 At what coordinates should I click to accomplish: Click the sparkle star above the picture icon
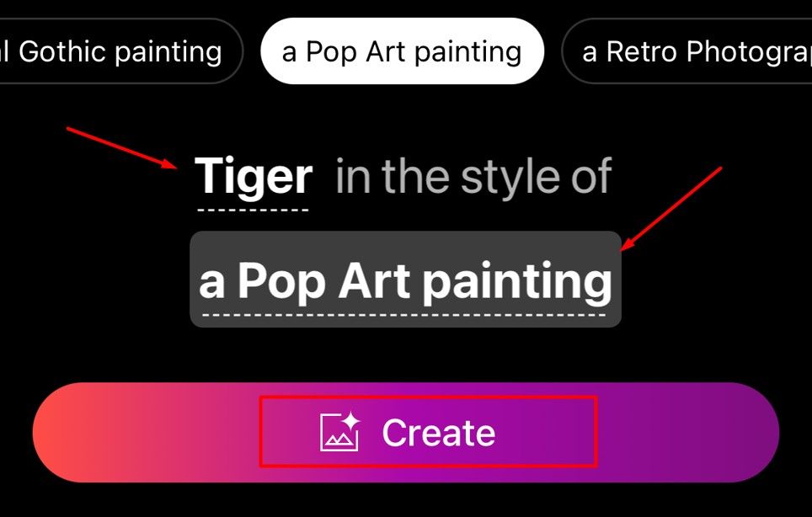pos(350,420)
